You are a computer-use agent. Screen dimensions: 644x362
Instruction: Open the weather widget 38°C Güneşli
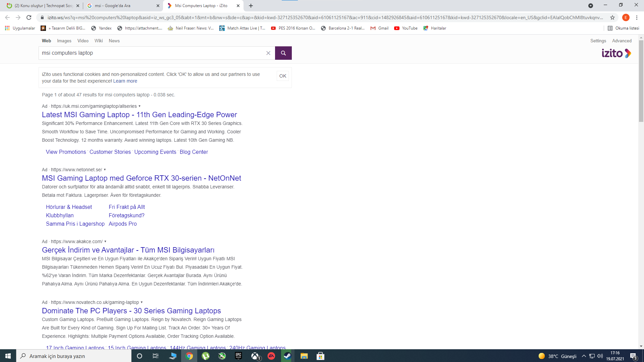(557, 356)
